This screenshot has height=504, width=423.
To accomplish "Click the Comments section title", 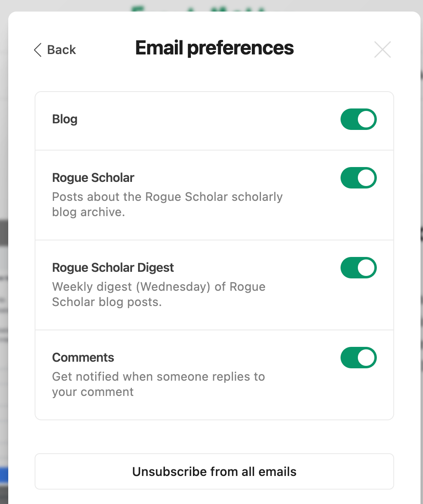I will [83, 358].
